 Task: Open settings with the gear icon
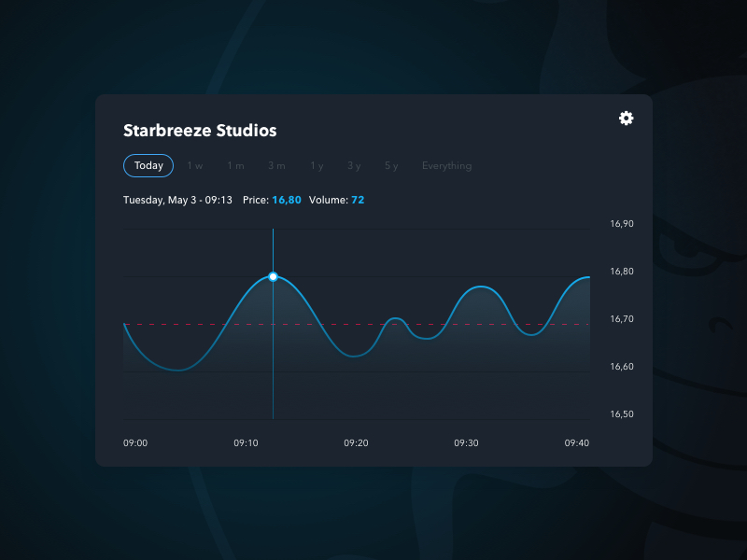coord(626,118)
